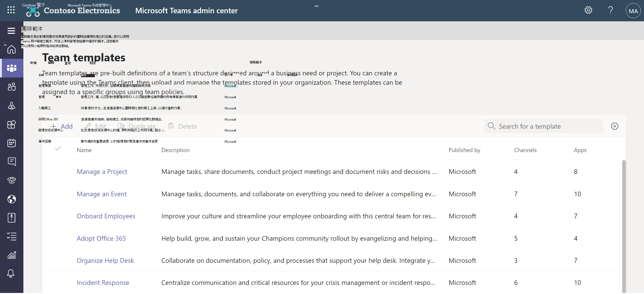Sort by the Published by column header
The image size is (644, 294).
click(464, 150)
